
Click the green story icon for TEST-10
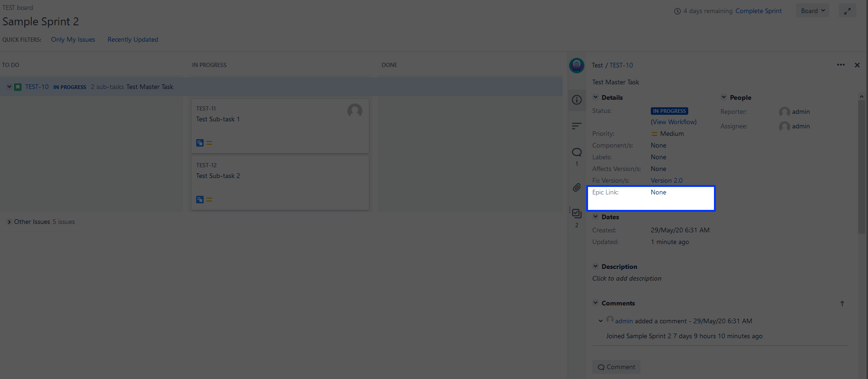[18, 87]
